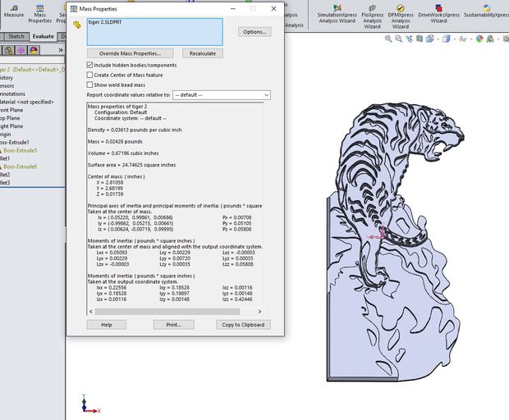Open DriveWorksXpress Wizard
The height and width of the screenshot is (420, 509).
(438, 14)
